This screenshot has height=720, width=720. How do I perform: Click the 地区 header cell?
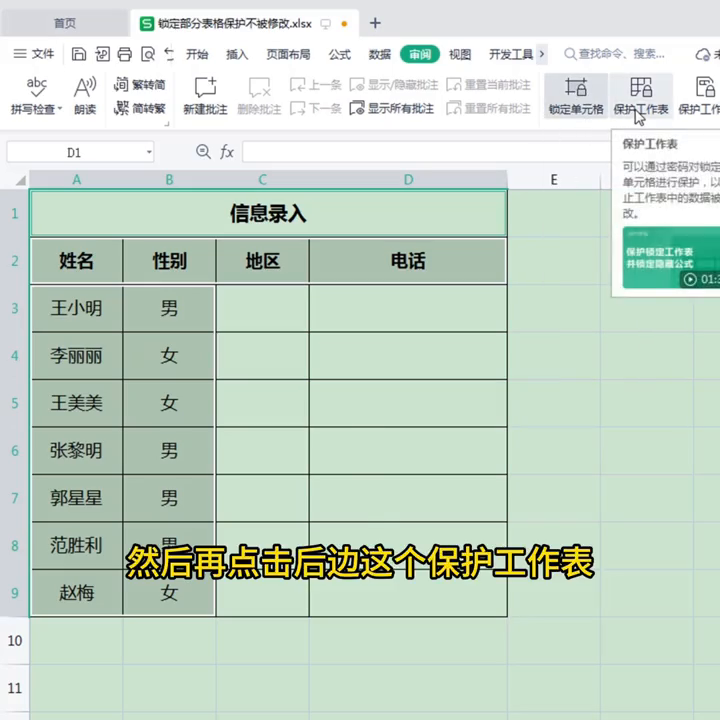tap(263, 261)
